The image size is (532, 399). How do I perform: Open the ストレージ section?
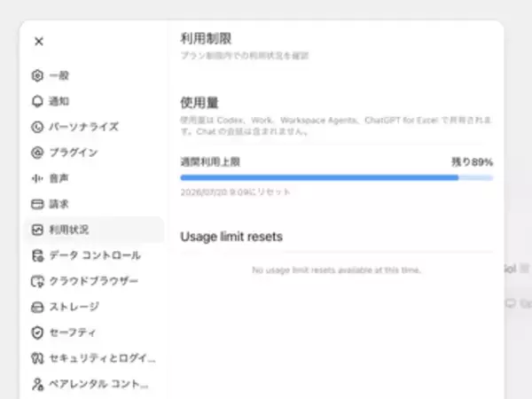pos(94,307)
